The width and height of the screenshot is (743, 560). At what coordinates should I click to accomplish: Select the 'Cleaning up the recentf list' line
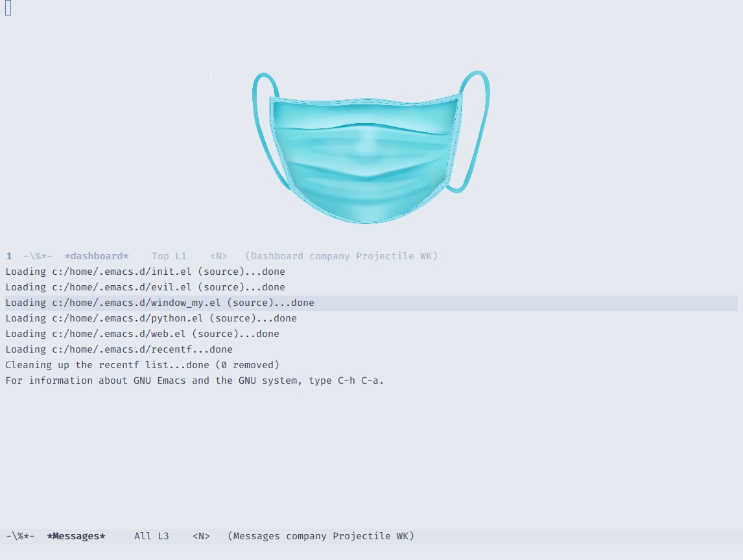[x=142, y=366]
